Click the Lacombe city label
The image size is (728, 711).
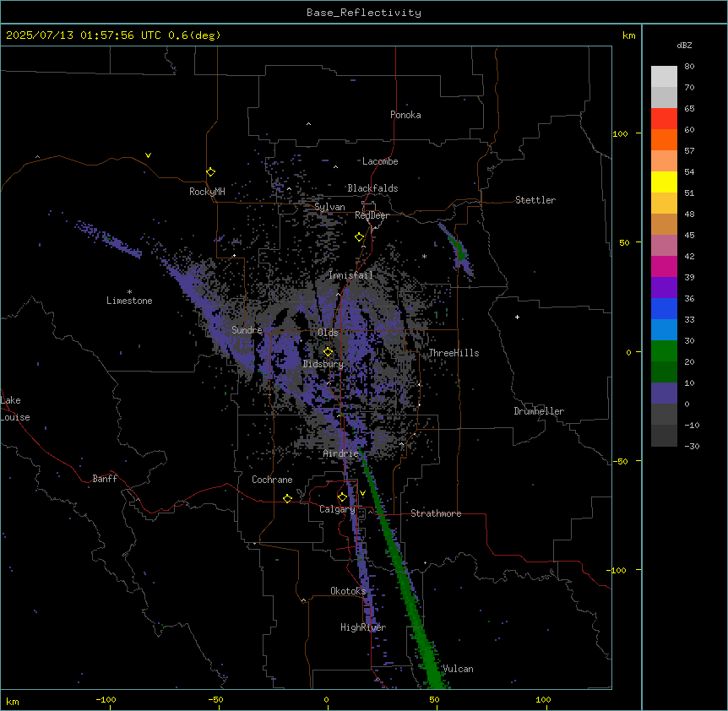[380, 161]
